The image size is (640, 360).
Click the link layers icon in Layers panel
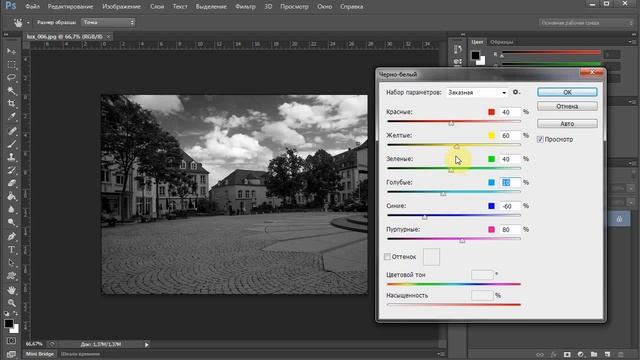coord(540,355)
